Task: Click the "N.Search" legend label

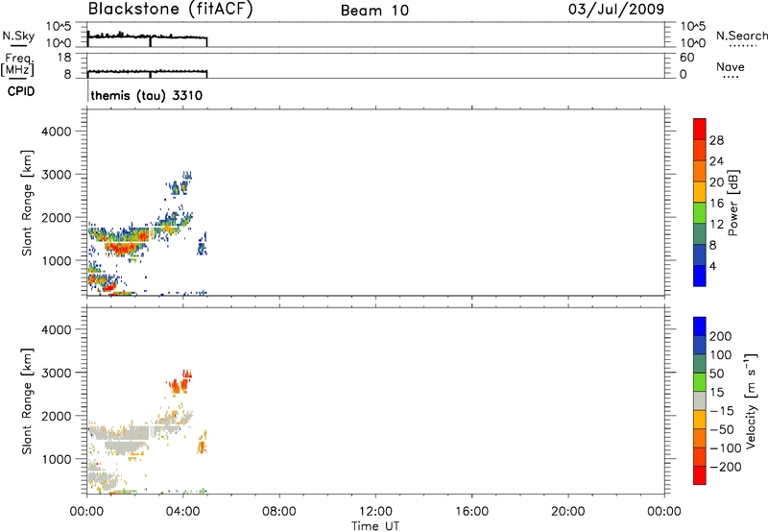Action: (x=741, y=36)
